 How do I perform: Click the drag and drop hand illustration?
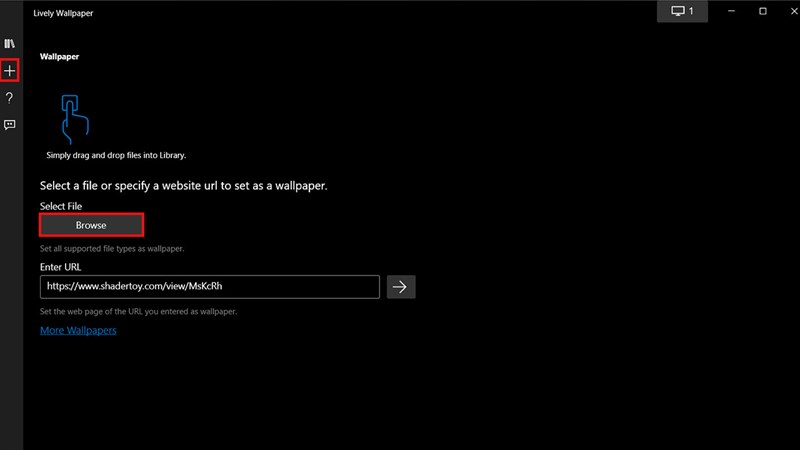click(x=74, y=116)
